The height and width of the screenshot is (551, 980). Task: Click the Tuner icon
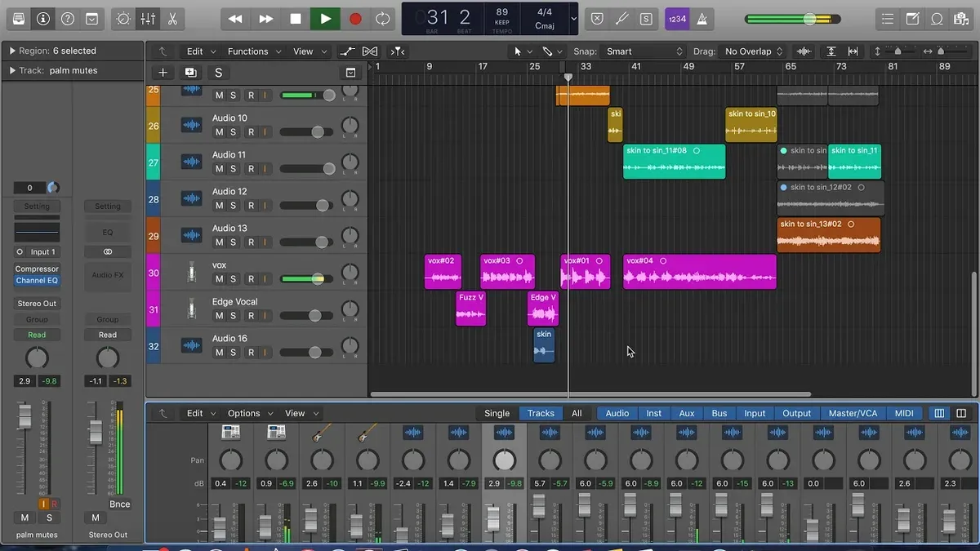tap(621, 18)
